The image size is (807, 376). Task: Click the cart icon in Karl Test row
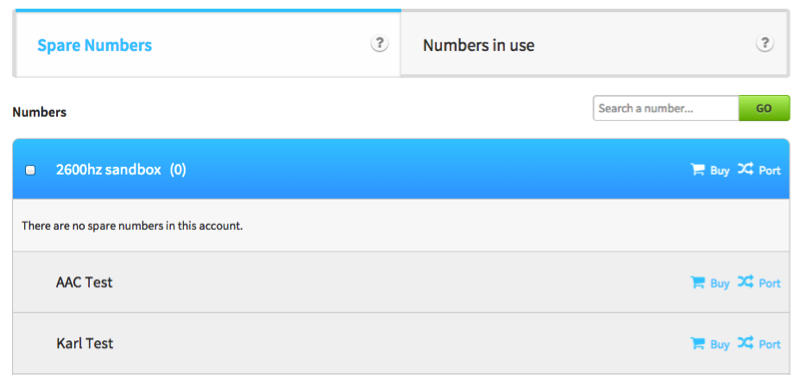697,343
